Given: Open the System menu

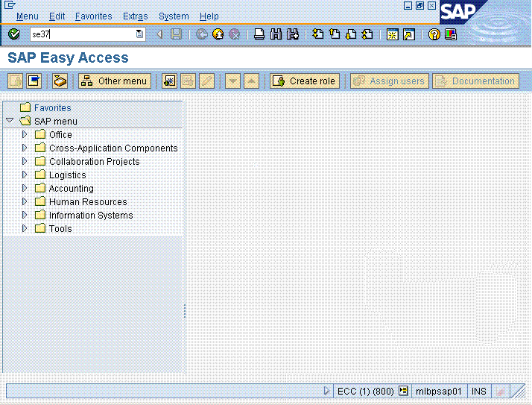Looking at the screenshot, I should [174, 16].
